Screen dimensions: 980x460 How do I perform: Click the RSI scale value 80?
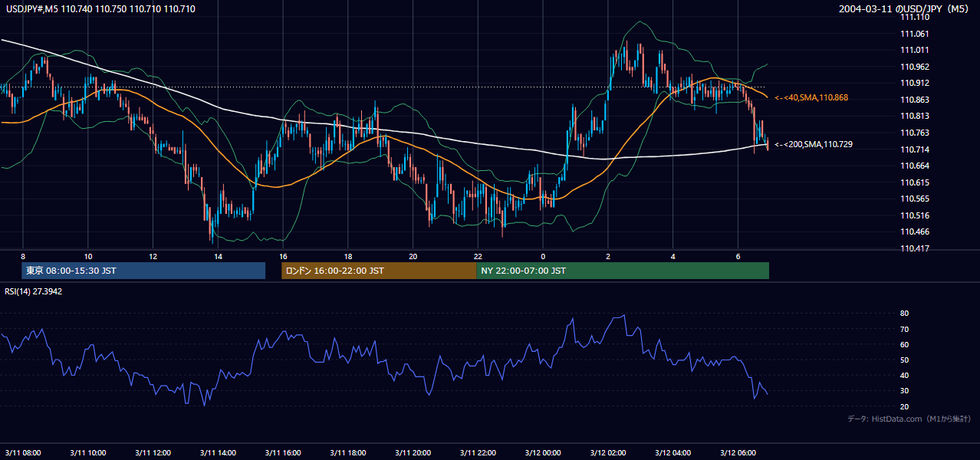[904, 314]
